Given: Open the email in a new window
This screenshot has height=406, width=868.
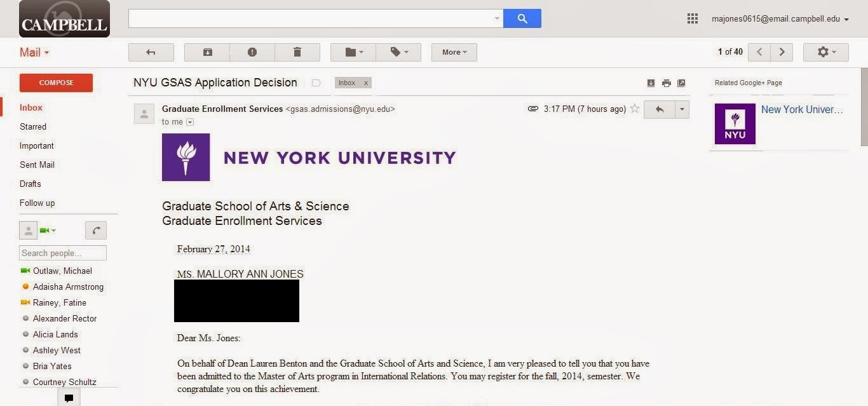Looking at the screenshot, I should [681, 83].
